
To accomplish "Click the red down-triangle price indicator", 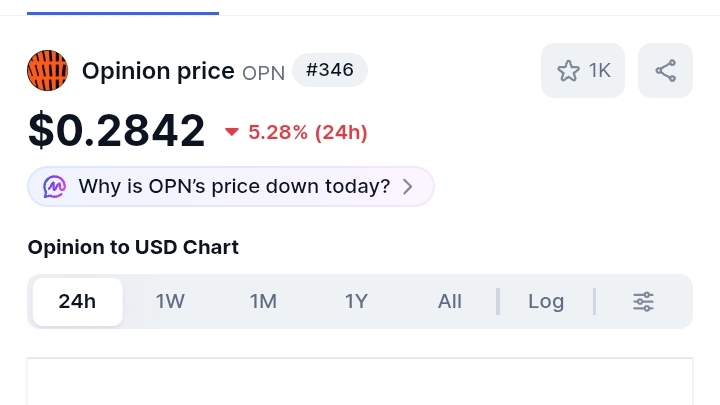I will (232, 132).
